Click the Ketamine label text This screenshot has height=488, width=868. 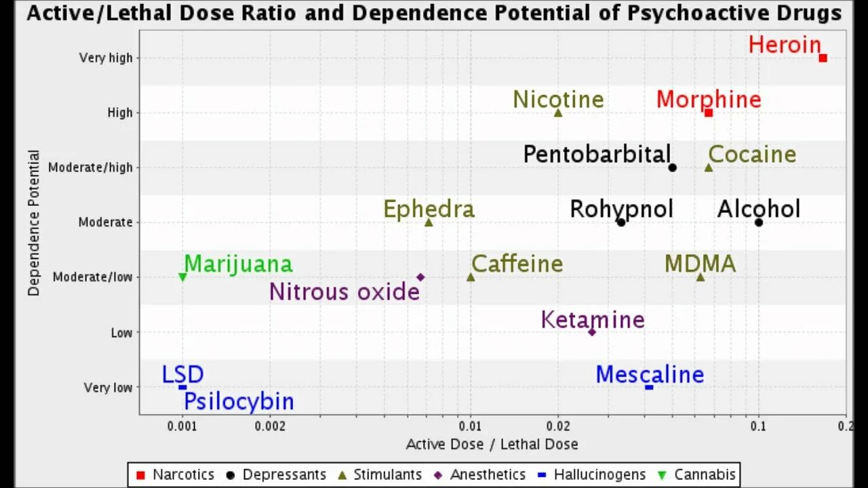point(592,320)
